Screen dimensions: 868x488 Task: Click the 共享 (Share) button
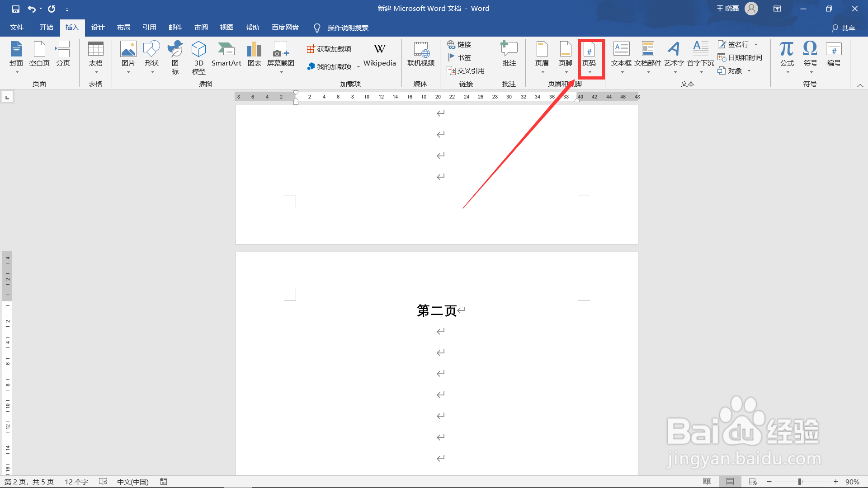click(x=844, y=28)
